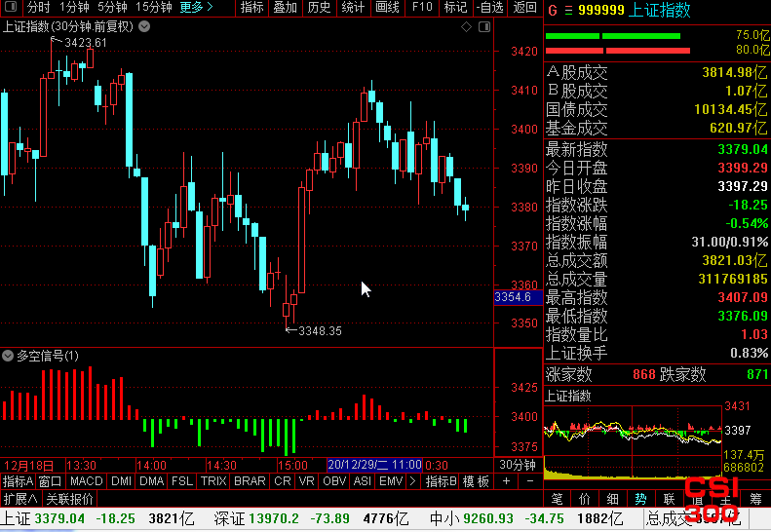
Task: Switch to the VR indicator
Action: pyautogui.click(x=306, y=481)
